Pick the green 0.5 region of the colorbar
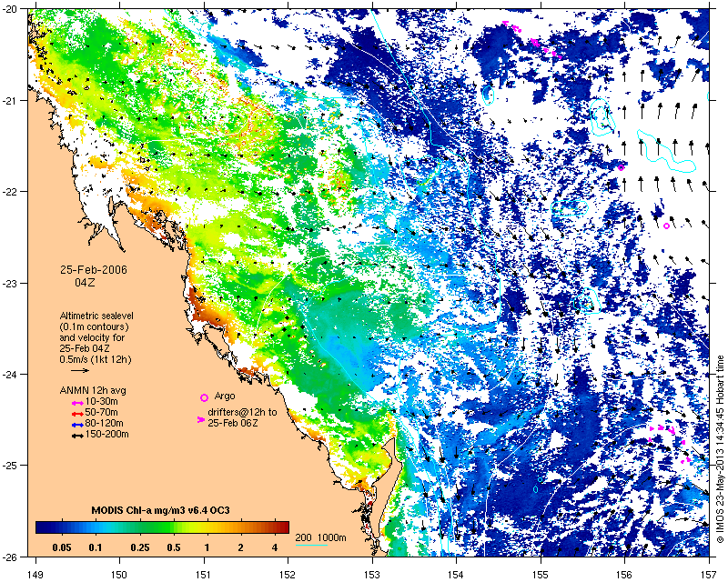 174,527
